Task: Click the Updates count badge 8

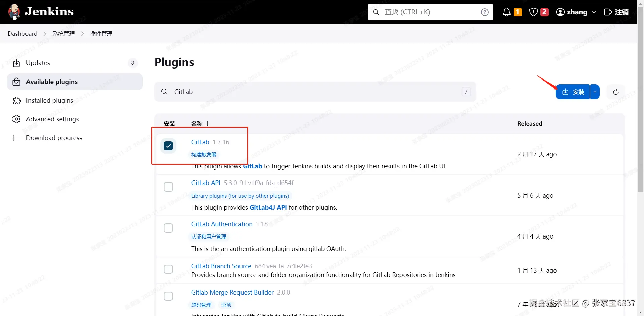Action: [133, 63]
